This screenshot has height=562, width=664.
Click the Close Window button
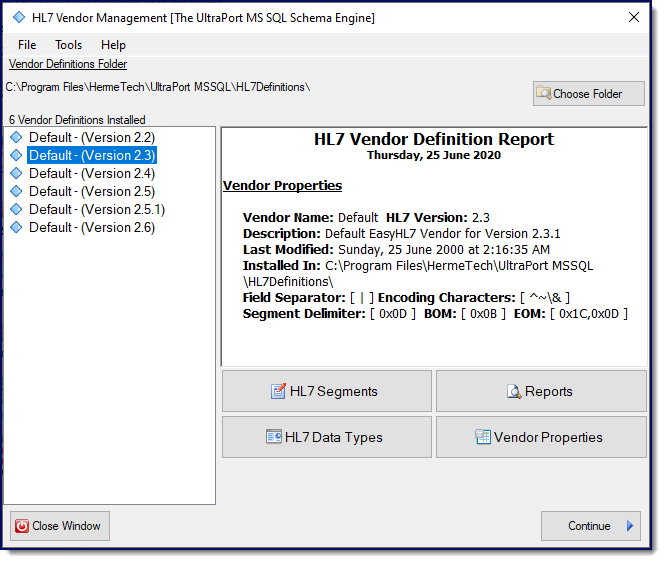click(x=60, y=526)
